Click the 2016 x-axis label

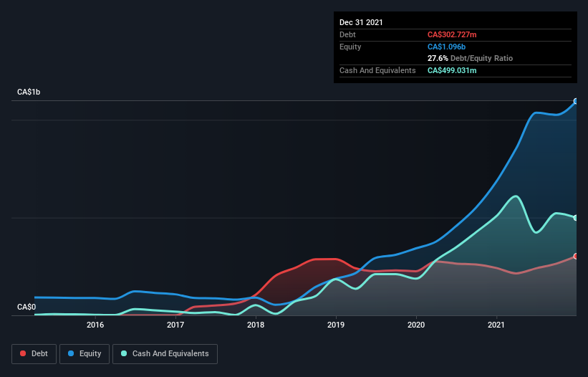tap(95, 325)
